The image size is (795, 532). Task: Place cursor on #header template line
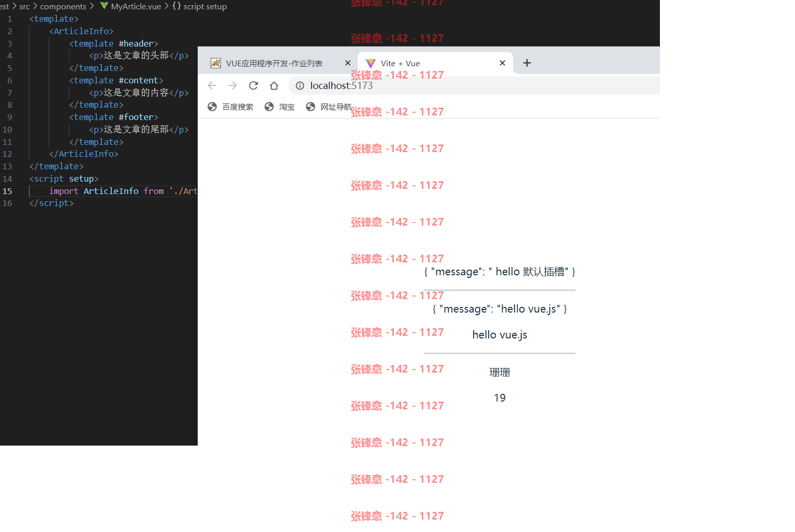[114, 43]
